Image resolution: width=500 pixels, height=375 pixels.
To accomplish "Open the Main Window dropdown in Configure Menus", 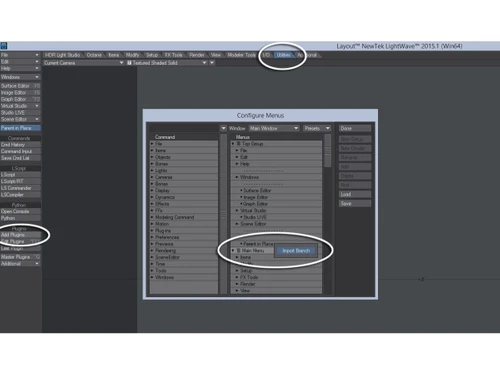I will tap(273, 128).
